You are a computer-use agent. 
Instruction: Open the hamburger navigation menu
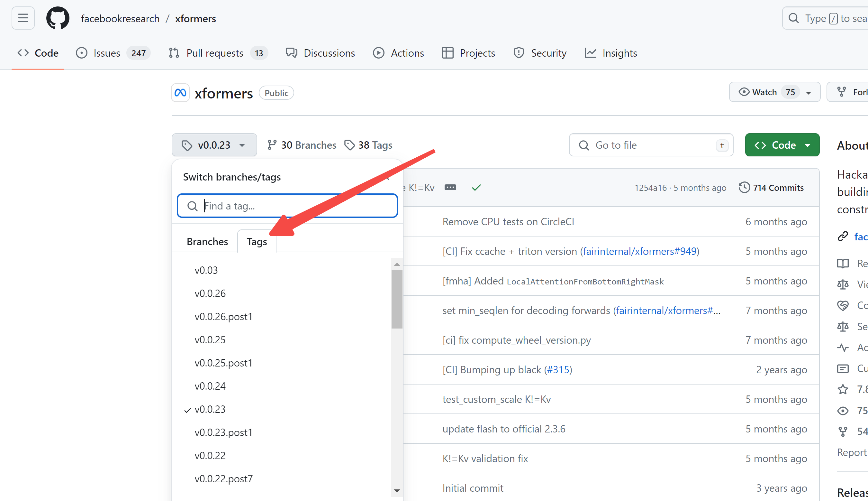pos(23,18)
